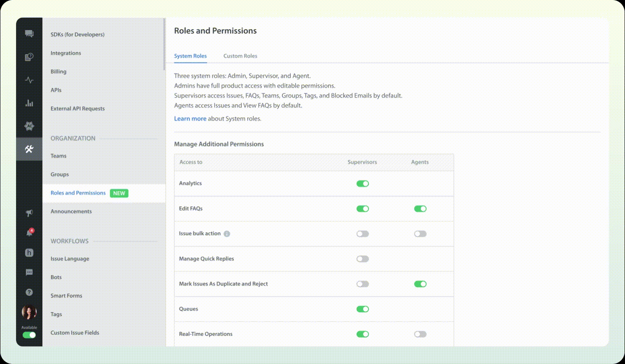
Task: Toggle the Available status switch
Action: pos(29,335)
